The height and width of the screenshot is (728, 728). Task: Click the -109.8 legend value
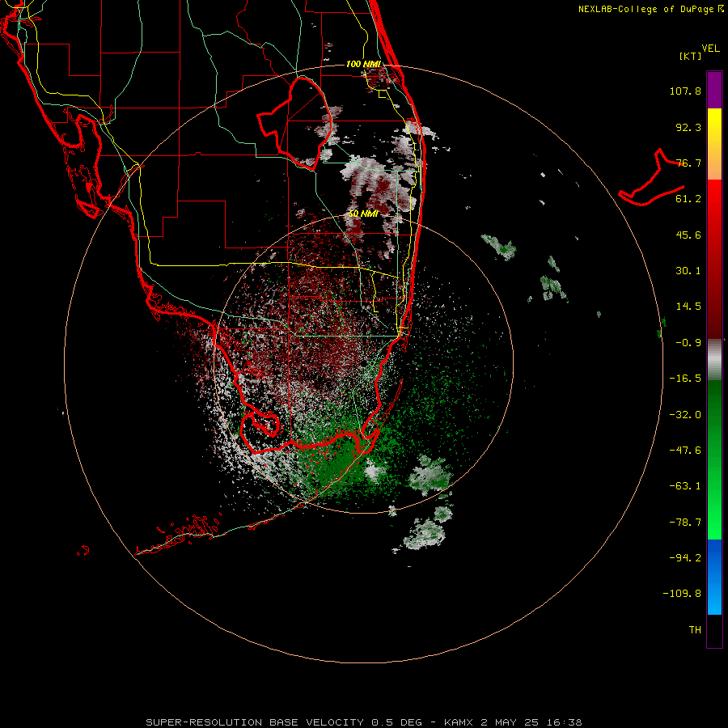click(x=682, y=594)
